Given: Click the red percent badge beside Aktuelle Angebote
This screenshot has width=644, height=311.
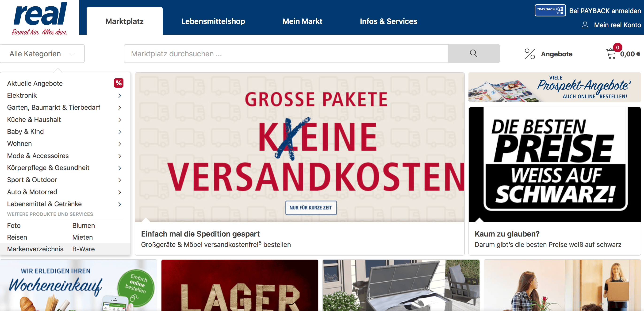Looking at the screenshot, I should 119,83.
